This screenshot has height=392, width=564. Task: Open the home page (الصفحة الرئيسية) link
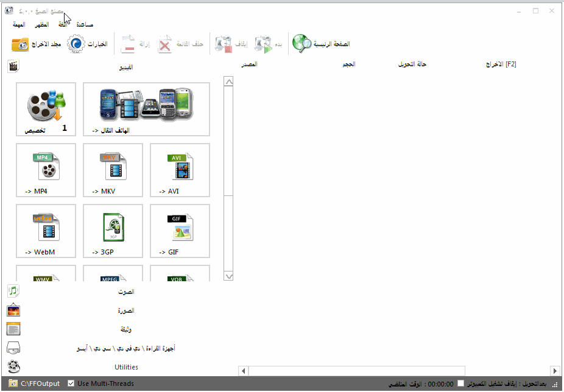tap(321, 44)
